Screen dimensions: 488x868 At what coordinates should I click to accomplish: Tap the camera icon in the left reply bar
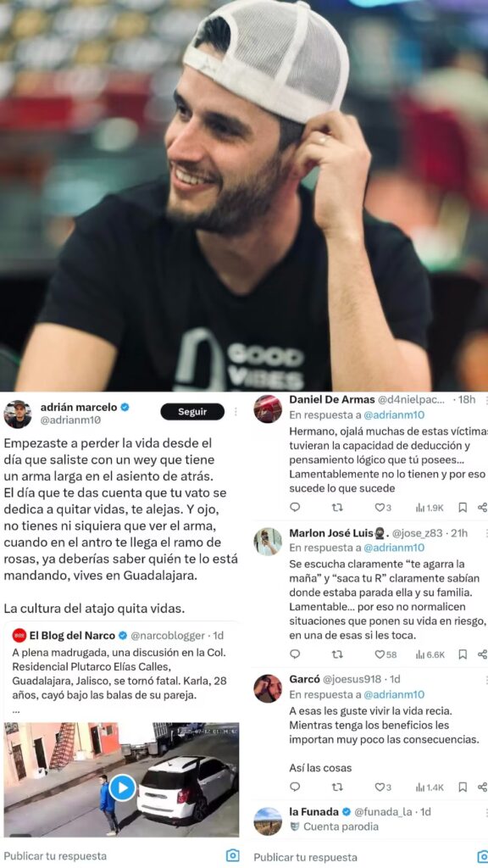click(233, 855)
